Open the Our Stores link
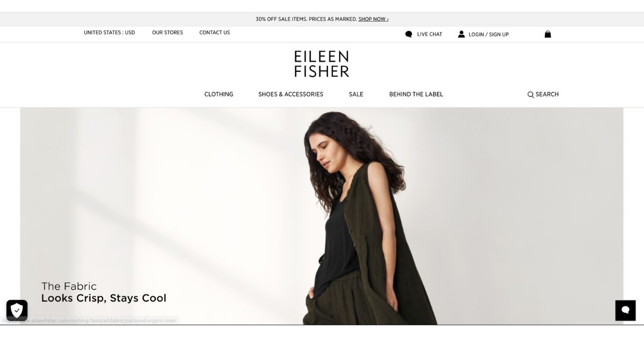This screenshot has height=337, width=644. (x=167, y=33)
